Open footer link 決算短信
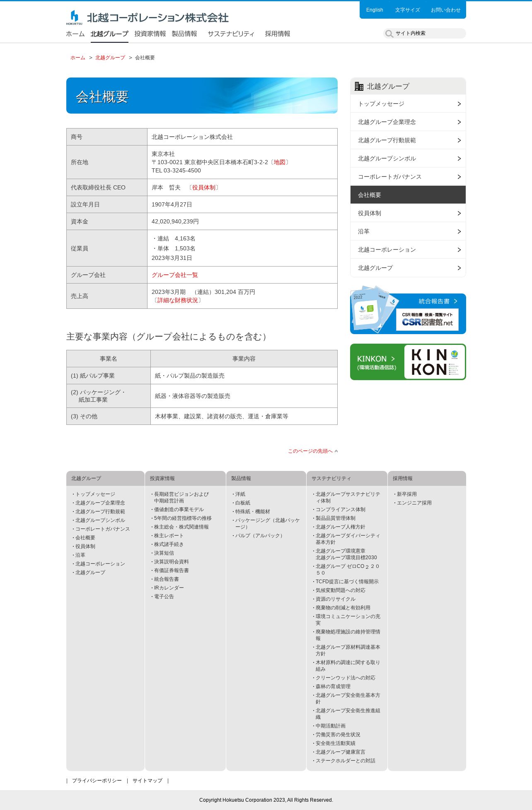 click(164, 553)
